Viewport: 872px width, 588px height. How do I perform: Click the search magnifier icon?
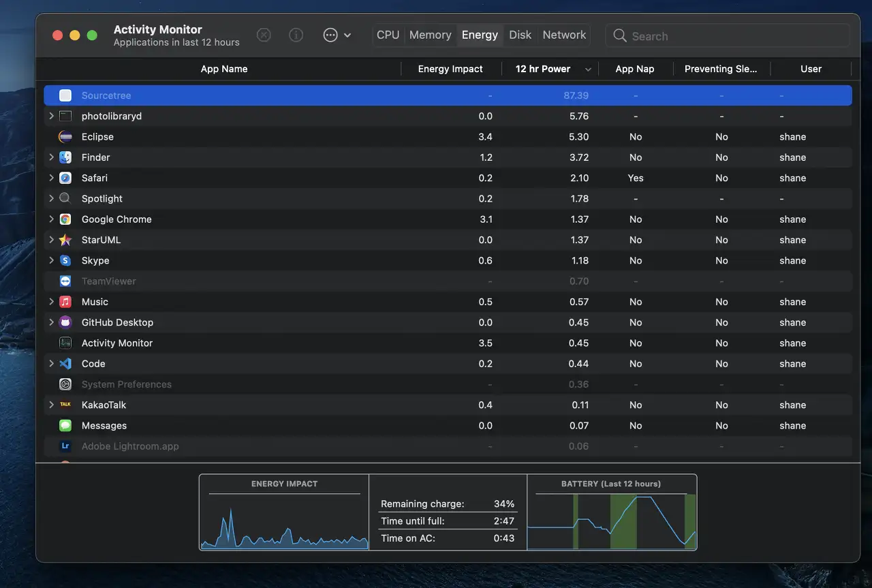click(x=619, y=35)
